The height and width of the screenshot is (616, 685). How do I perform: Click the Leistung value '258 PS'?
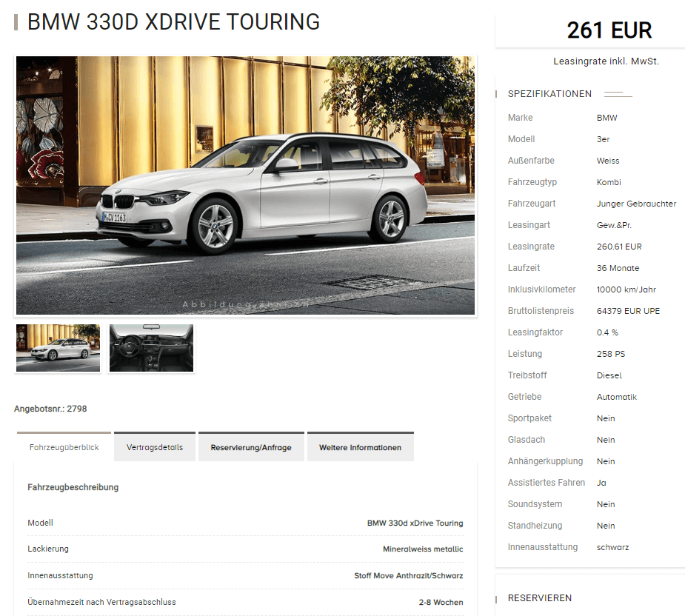tap(611, 354)
